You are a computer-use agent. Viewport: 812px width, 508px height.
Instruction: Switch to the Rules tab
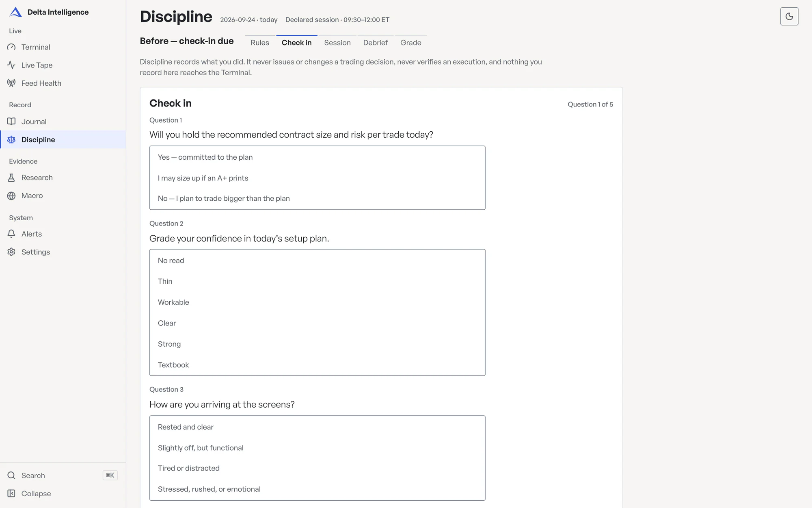[x=260, y=42]
